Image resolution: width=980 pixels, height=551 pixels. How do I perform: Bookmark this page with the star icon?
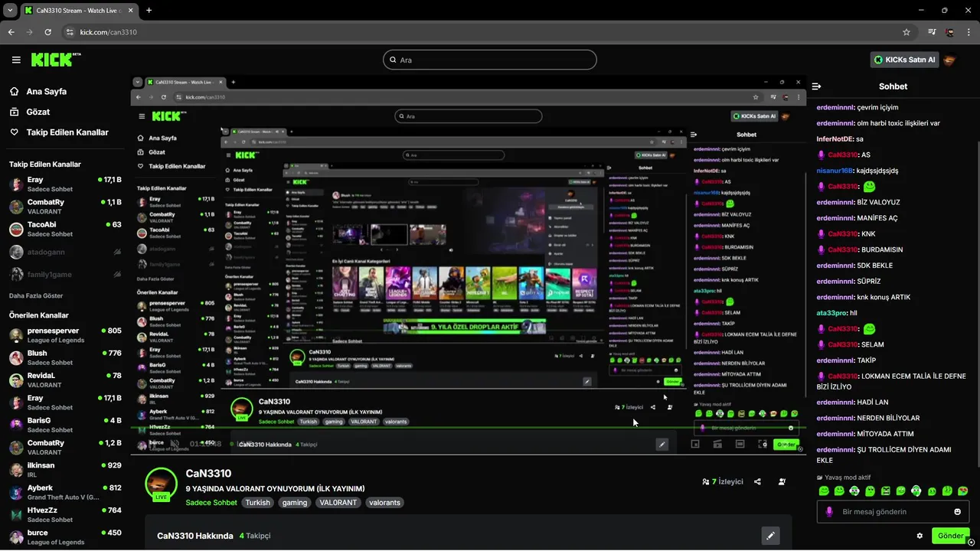click(906, 32)
